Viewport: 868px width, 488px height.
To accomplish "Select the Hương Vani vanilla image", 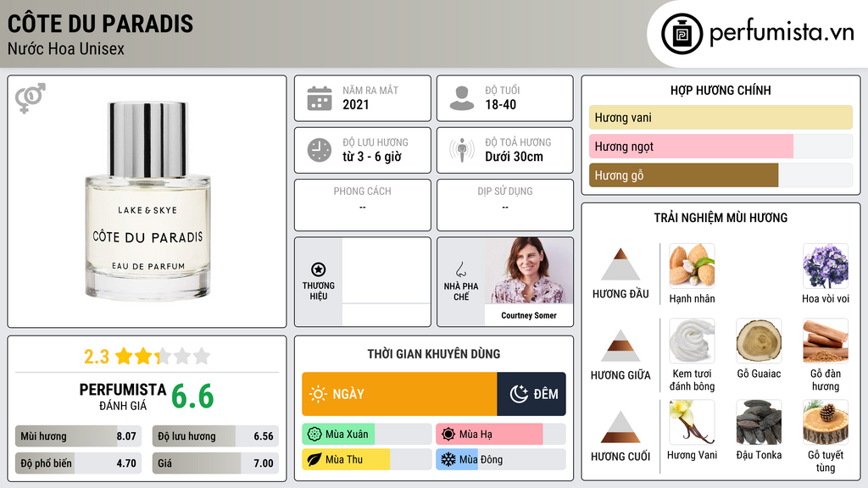I will 692,422.
